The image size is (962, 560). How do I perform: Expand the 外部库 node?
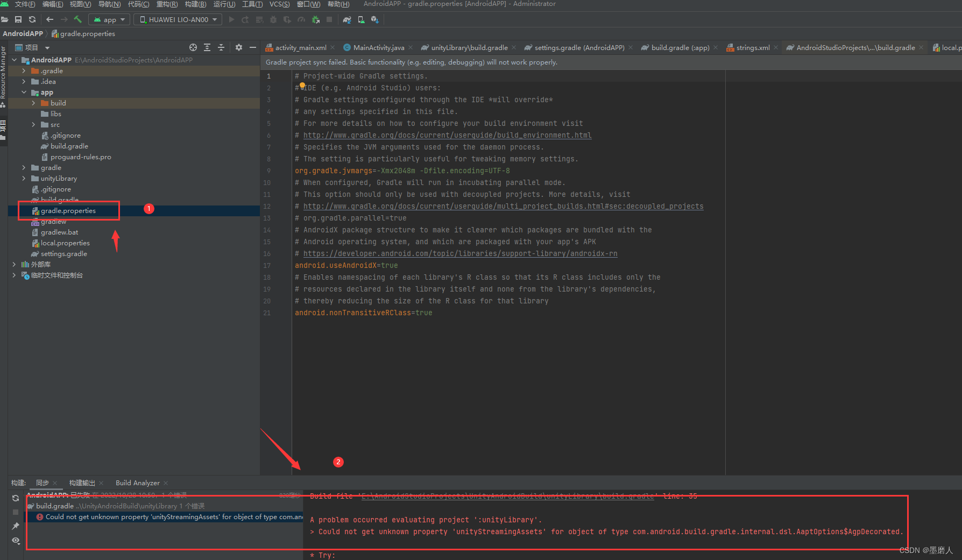tap(14, 264)
